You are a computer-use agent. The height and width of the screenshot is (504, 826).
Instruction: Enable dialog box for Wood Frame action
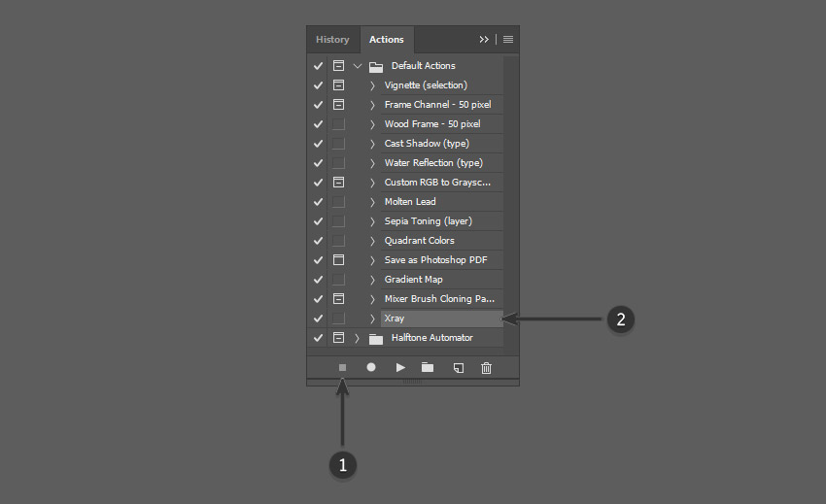point(339,124)
